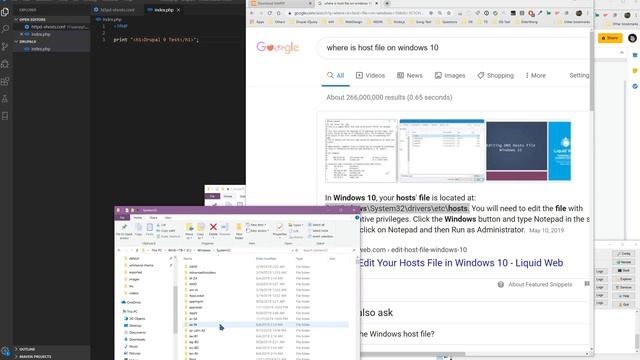640x360 pixels.
Task: Open the Chrome Home page
Action: tap(279, 13)
